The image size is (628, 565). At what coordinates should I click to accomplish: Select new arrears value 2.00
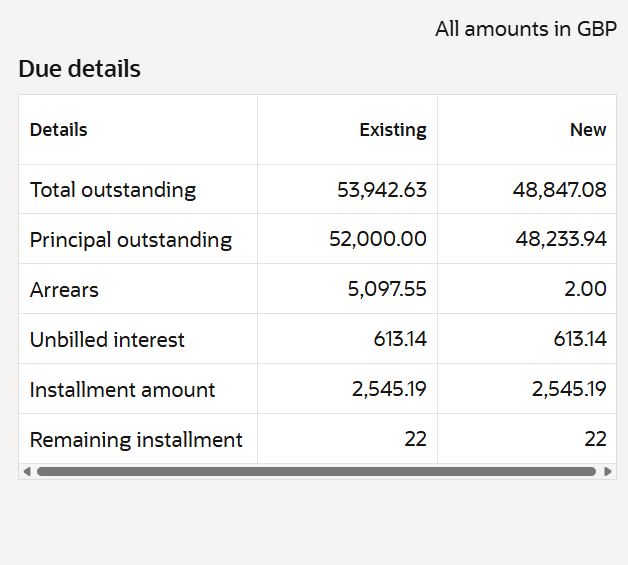point(585,290)
